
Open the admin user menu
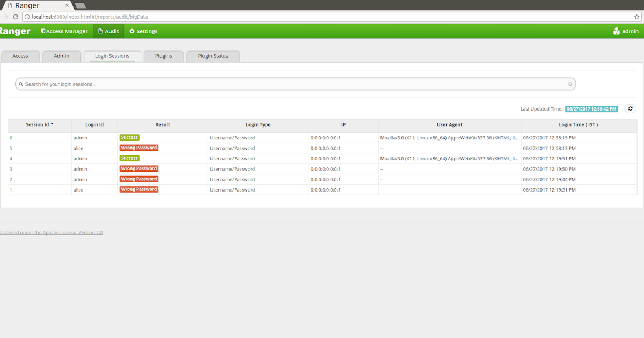[x=626, y=31]
